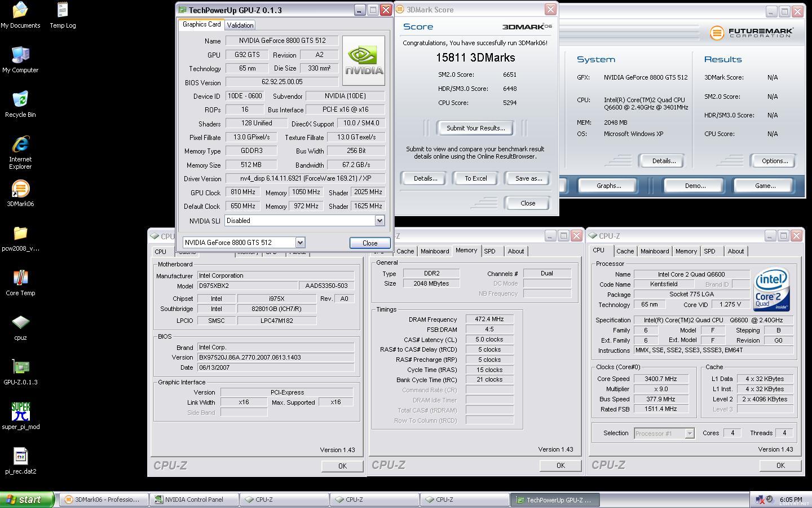Click Graphs button in 3DMark06
The height and width of the screenshot is (508, 812).
point(608,186)
